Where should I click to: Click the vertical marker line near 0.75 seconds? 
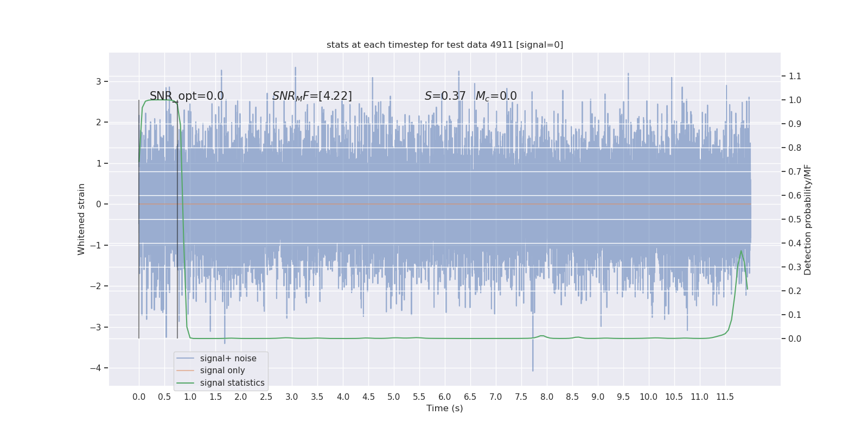point(177,219)
